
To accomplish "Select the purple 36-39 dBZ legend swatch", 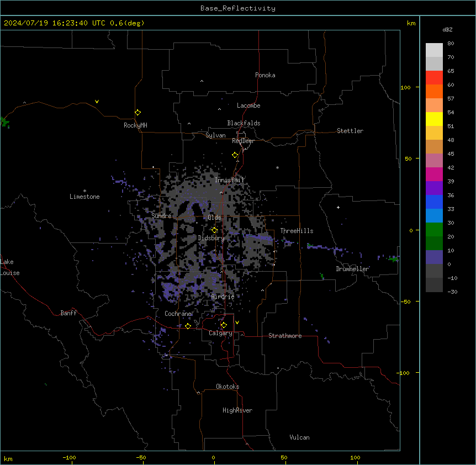I will coord(434,188).
